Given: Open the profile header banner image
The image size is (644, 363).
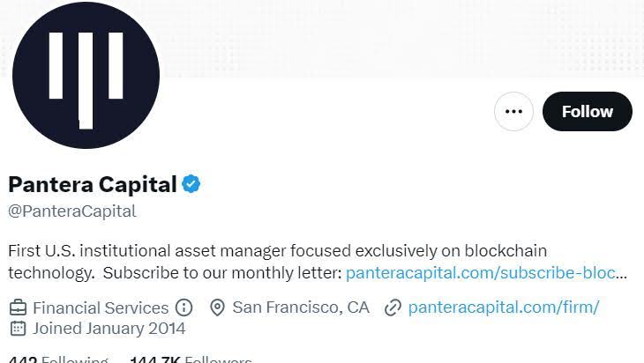Looking at the screenshot, I should coord(401,39).
